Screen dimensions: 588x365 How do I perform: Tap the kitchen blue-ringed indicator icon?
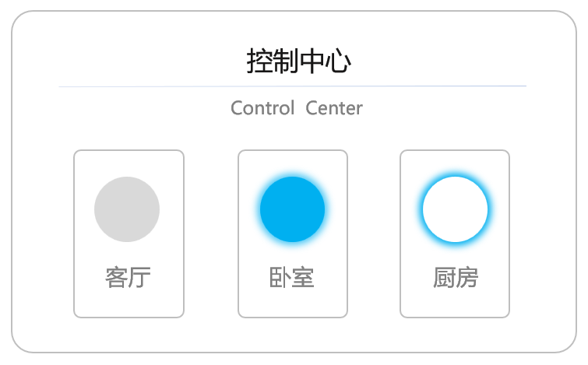(456, 209)
